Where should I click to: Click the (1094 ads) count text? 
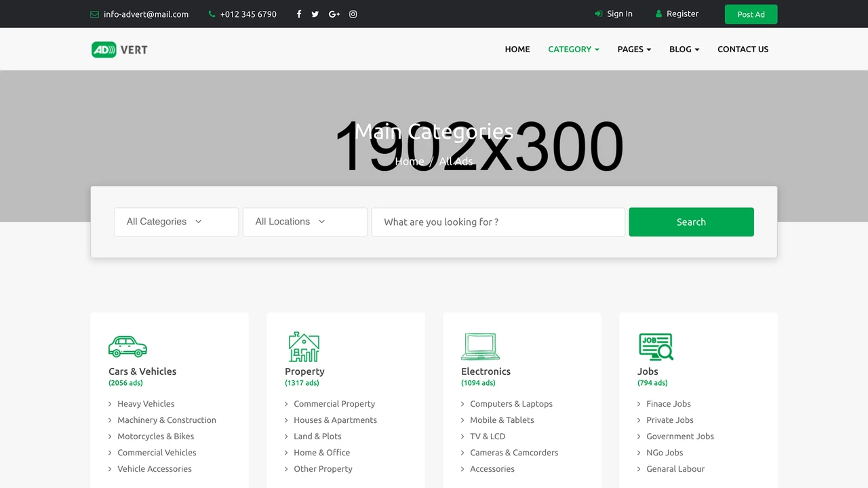click(x=478, y=383)
